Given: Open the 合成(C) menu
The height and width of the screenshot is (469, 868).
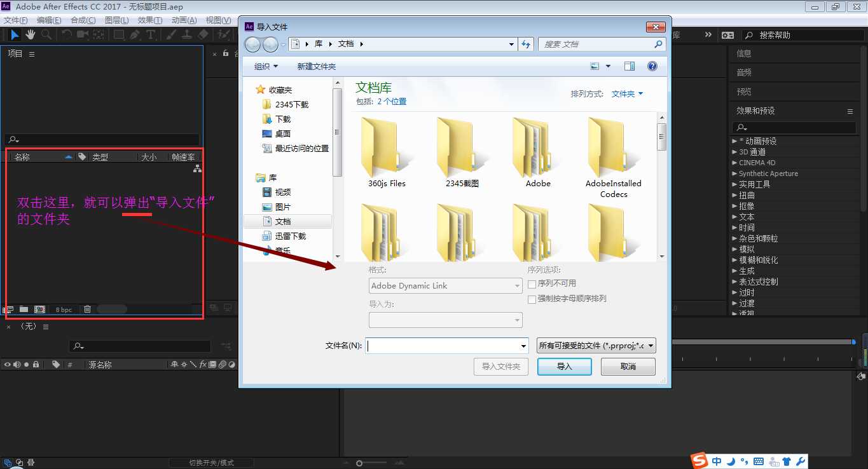Looking at the screenshot, I should (83, 20).
